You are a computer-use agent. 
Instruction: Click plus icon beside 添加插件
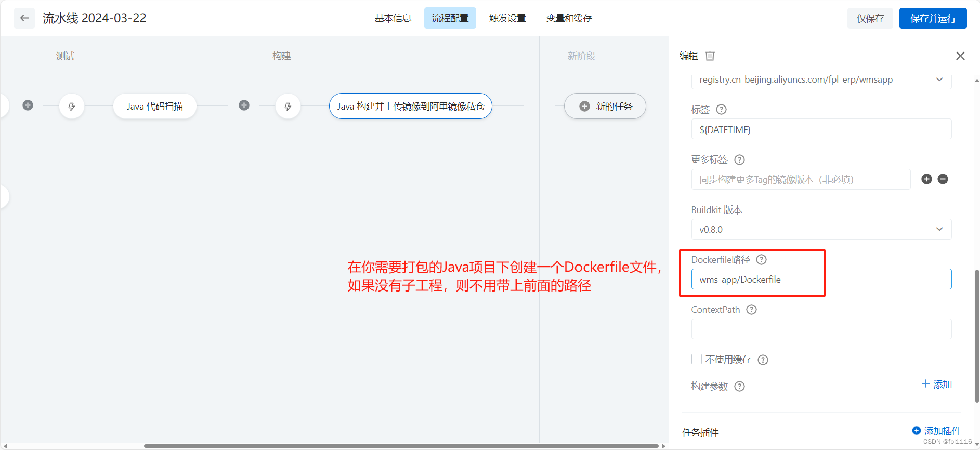point(917,431)
